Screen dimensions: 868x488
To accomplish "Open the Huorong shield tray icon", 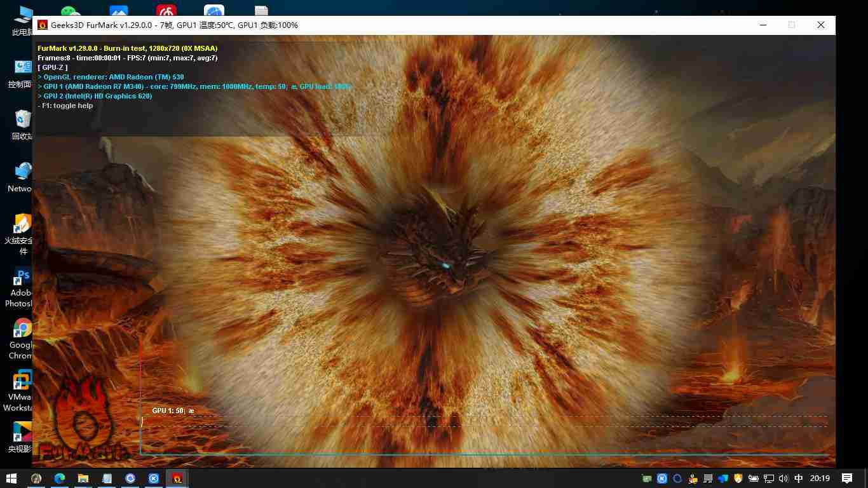I will point(738,478).
